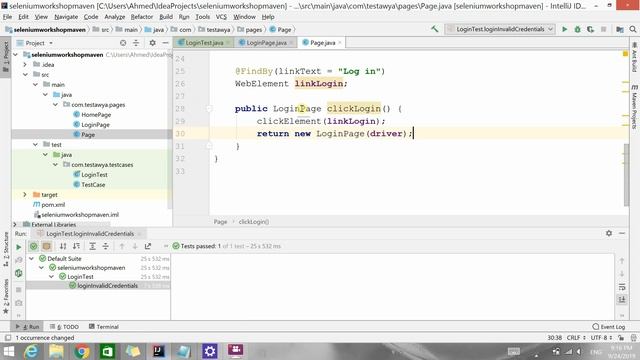This screenshot has width=640, height=360.
Task: Click the Build project hammer icon
Action: coord(435,29)
